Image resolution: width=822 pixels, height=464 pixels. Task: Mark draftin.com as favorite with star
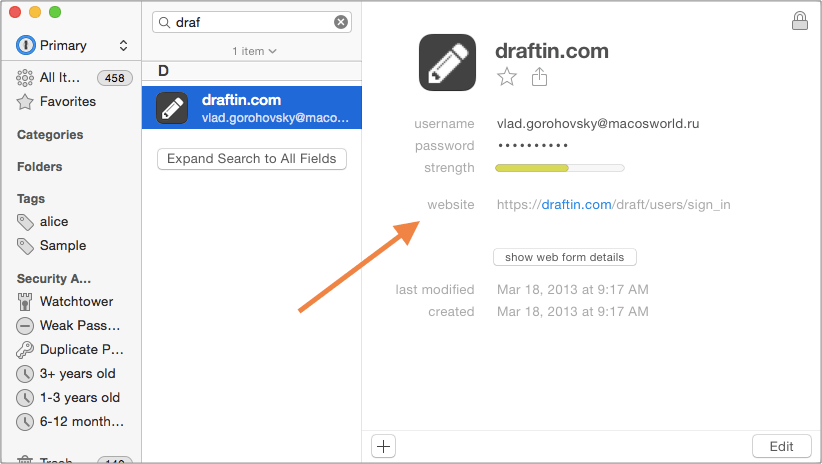(507, 77)
